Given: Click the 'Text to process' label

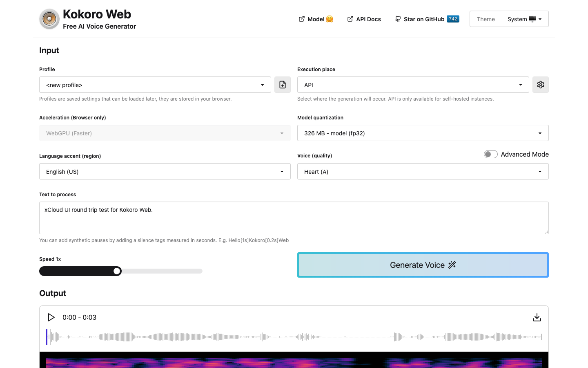Looking at the screenshot, I should tap(58, 195).
